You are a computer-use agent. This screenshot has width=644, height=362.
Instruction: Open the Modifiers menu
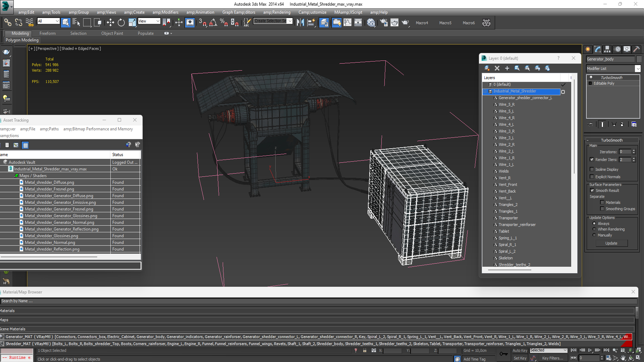click(x=165, y=12)
